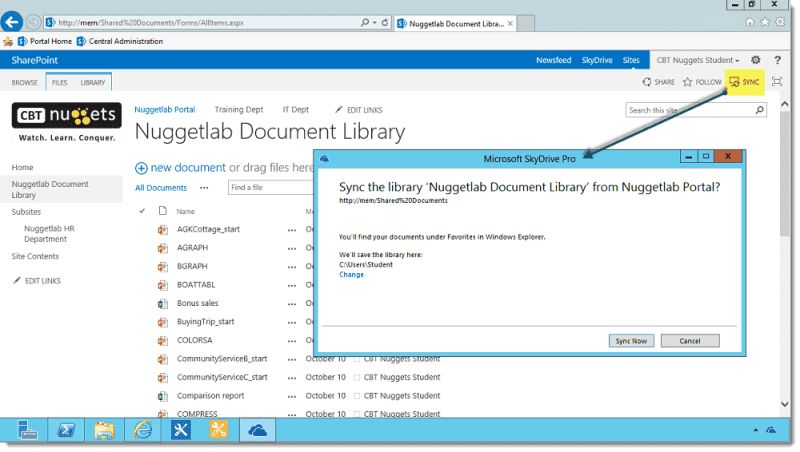Click the SkyDrive cloud taskbar icon
This screenshot has width=800, height=452.
click(257, 431)
